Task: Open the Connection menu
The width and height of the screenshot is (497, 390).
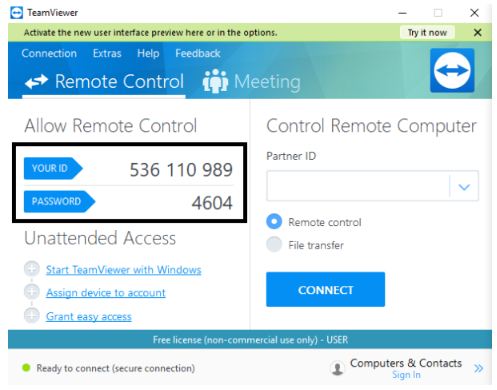Action: tap(49, 53)
